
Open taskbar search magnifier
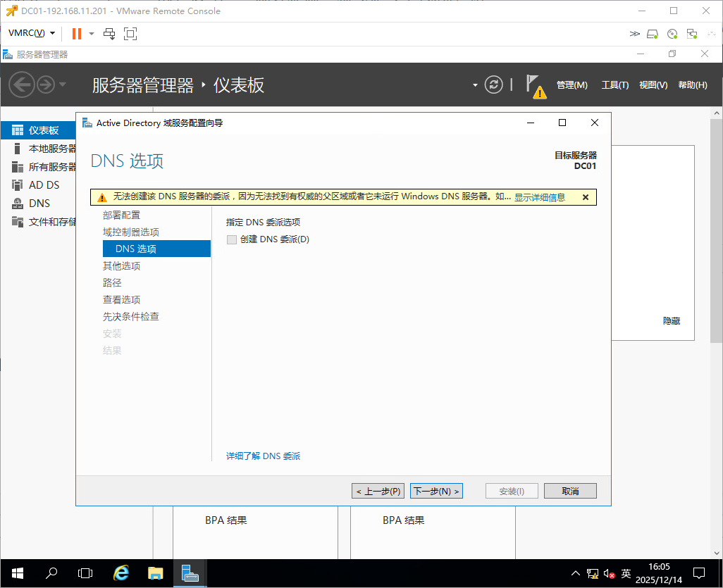tap(51, 573)
